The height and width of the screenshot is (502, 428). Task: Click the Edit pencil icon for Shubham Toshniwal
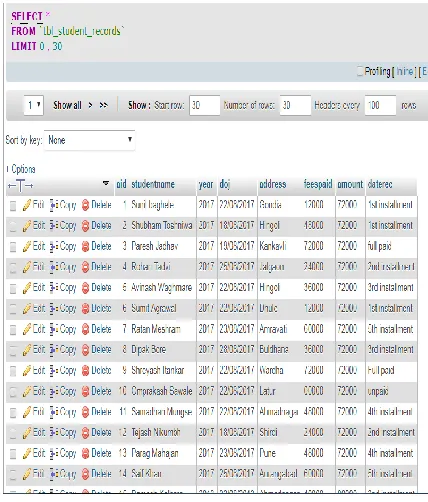(27, 226)
